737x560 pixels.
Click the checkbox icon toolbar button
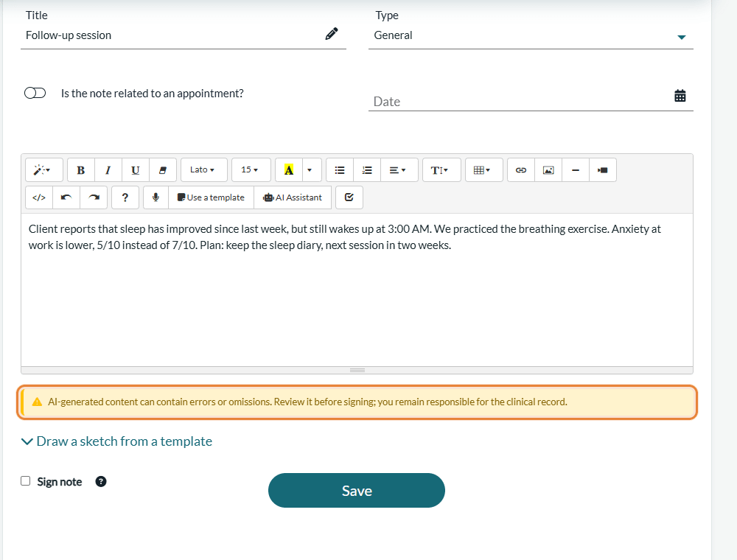tap(349, 197)
